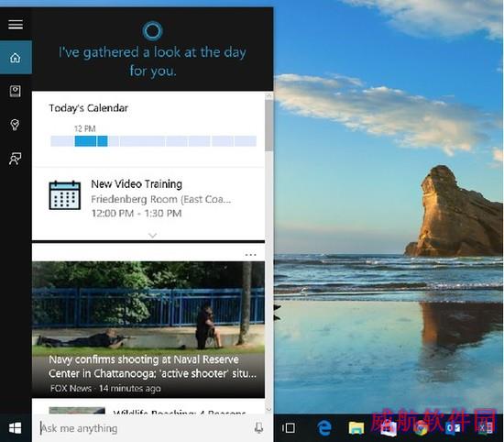Open Cortana's Notebook icon
This screenshot has height=442, width=504.
click(x=15, y=92)
